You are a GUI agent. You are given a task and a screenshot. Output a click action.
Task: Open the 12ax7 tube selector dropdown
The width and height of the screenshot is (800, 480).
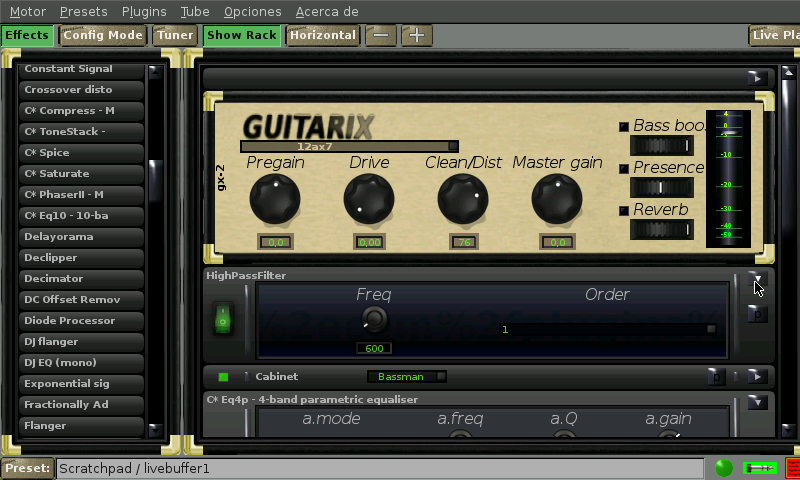click(x=349, y=146)
